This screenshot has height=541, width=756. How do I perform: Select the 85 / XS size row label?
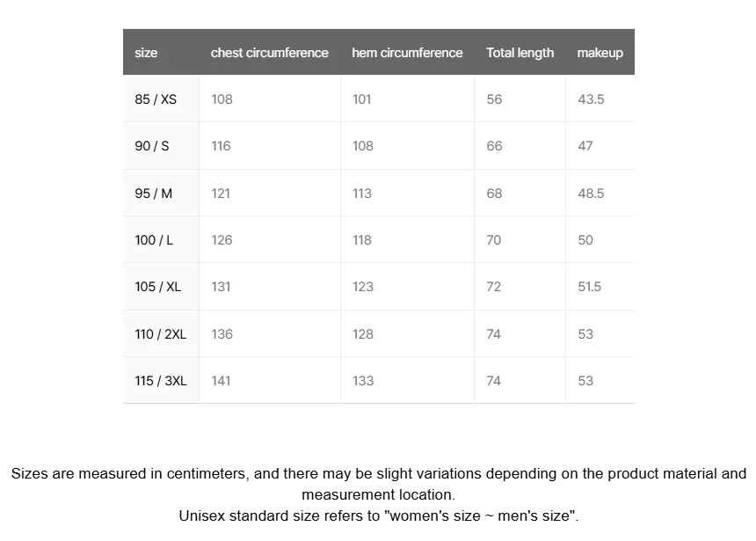[156, 99]
